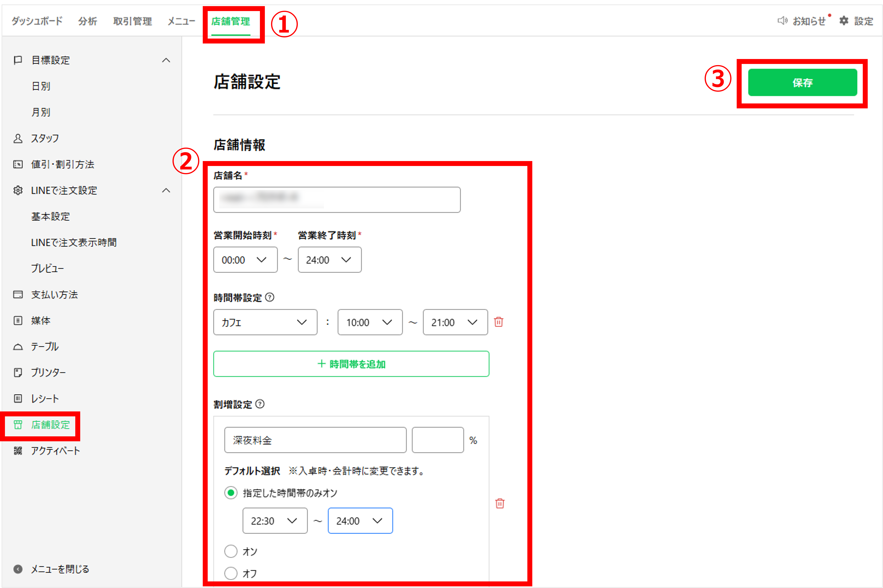Click the green 保存 button
Screen dimensions: 883x588
click(x=802, y=83)
